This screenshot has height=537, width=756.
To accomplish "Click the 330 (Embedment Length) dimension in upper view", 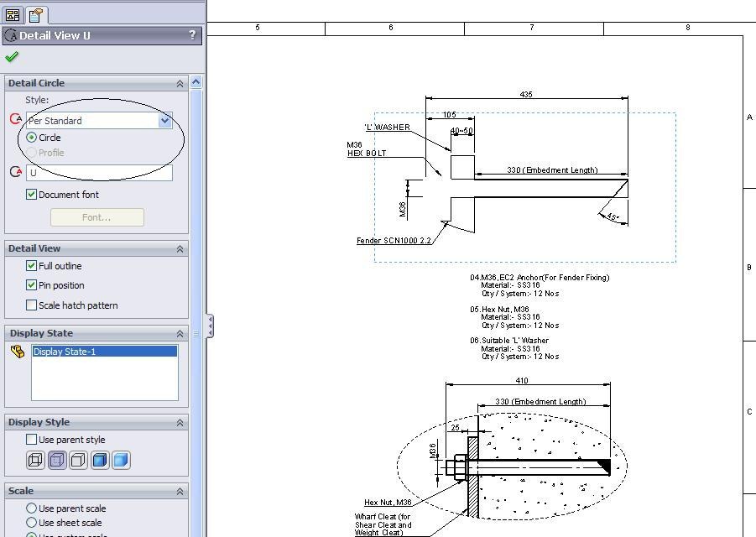I will coord(552,170).
